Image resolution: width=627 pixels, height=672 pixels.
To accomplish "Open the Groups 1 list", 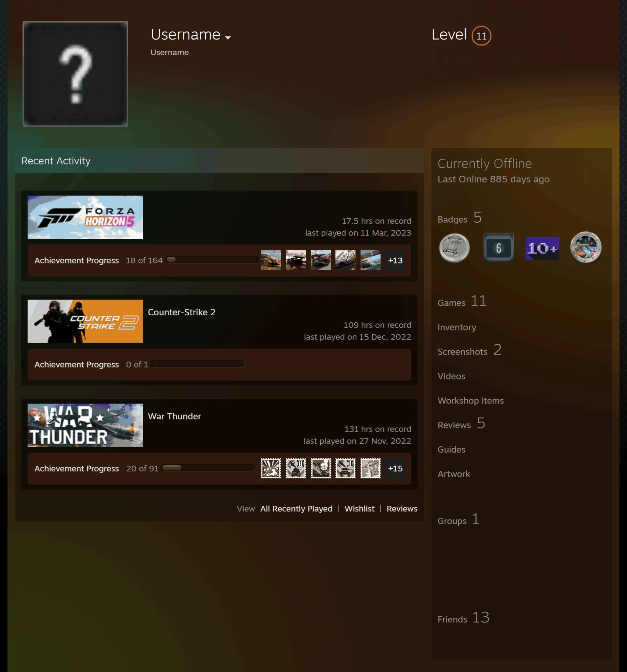I will (458, 520).
